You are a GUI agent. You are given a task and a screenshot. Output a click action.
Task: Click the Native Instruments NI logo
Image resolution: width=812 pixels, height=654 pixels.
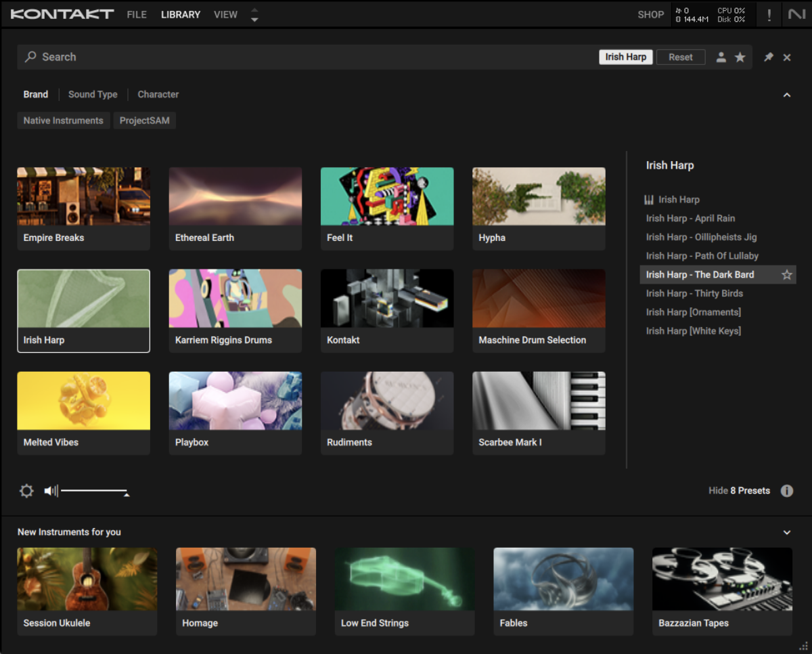796,14
